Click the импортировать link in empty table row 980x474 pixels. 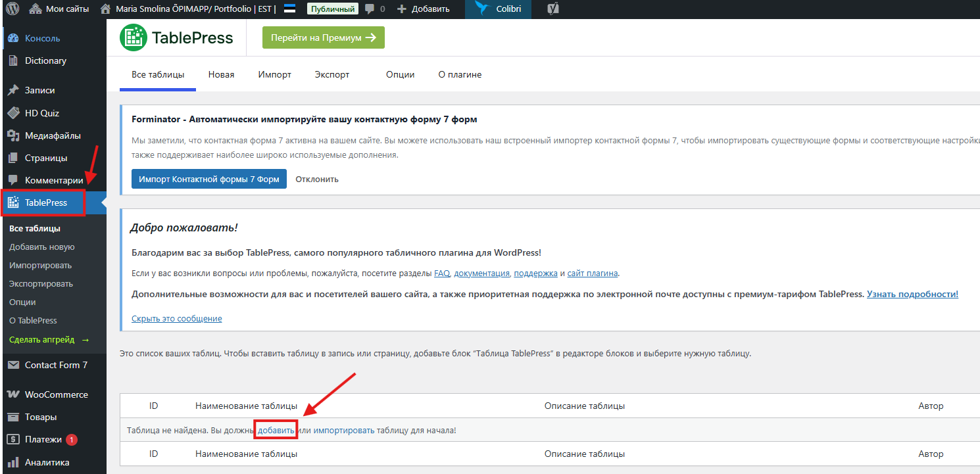click(x=344, y=430)
